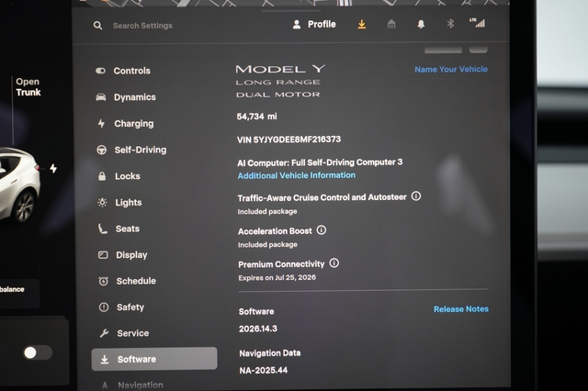The width and height of the screenshot is (588, 391).
Task: Open the Self-Driving menu
Action: [131, 150]
